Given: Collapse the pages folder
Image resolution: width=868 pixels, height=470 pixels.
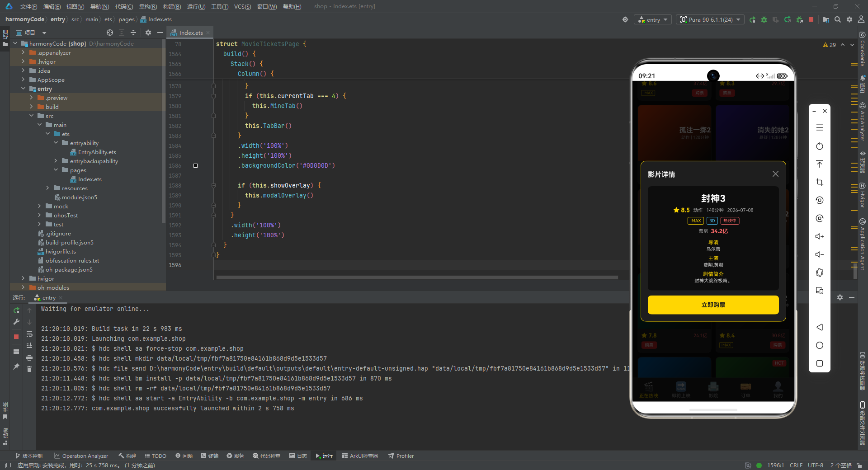Looking at the screenshot, I should 56,170.
